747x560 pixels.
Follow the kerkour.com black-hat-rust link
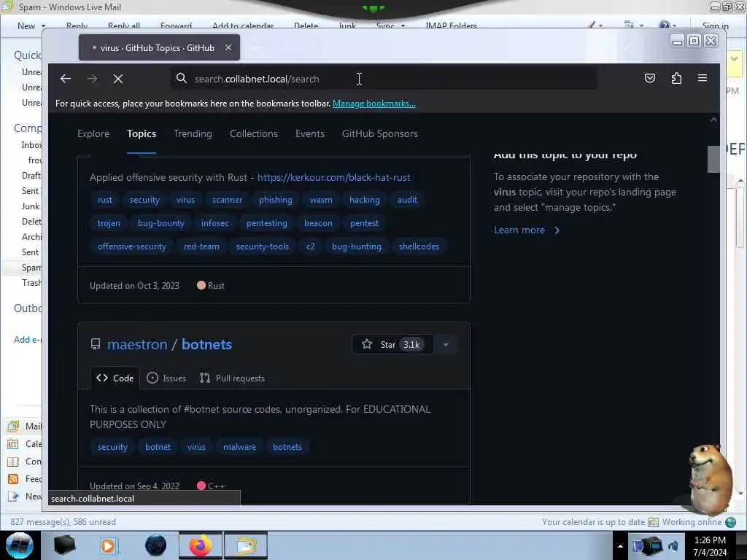pos(334,177)
